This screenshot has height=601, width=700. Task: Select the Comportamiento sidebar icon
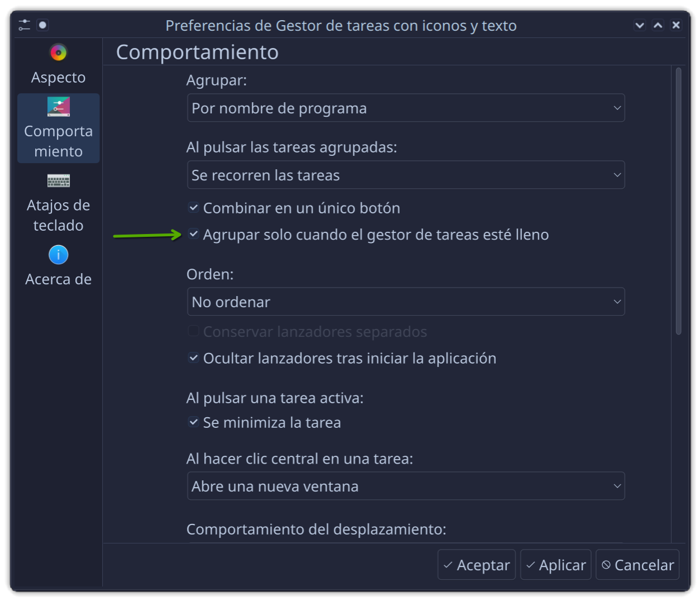pos(59,106)
